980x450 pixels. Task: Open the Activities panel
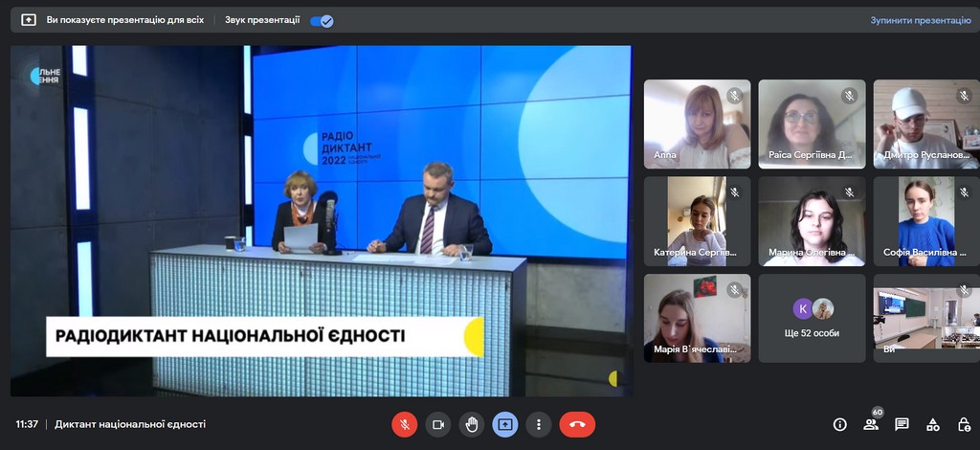(x=933, y=424)
